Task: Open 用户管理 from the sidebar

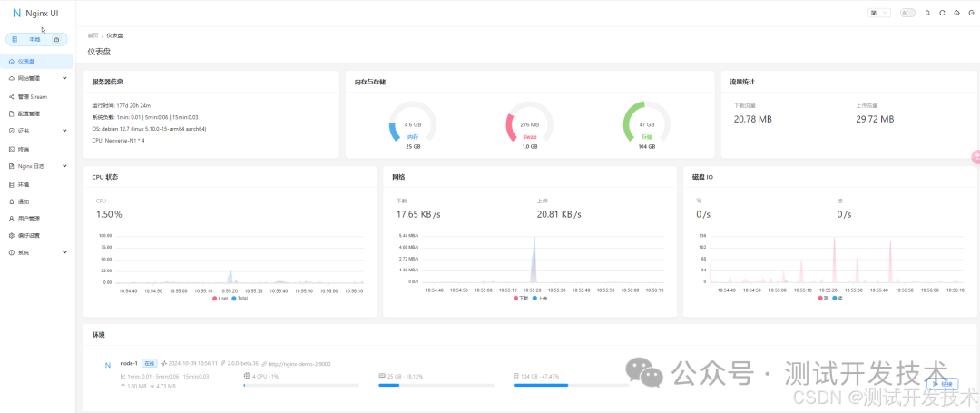Action: point(28,219)
